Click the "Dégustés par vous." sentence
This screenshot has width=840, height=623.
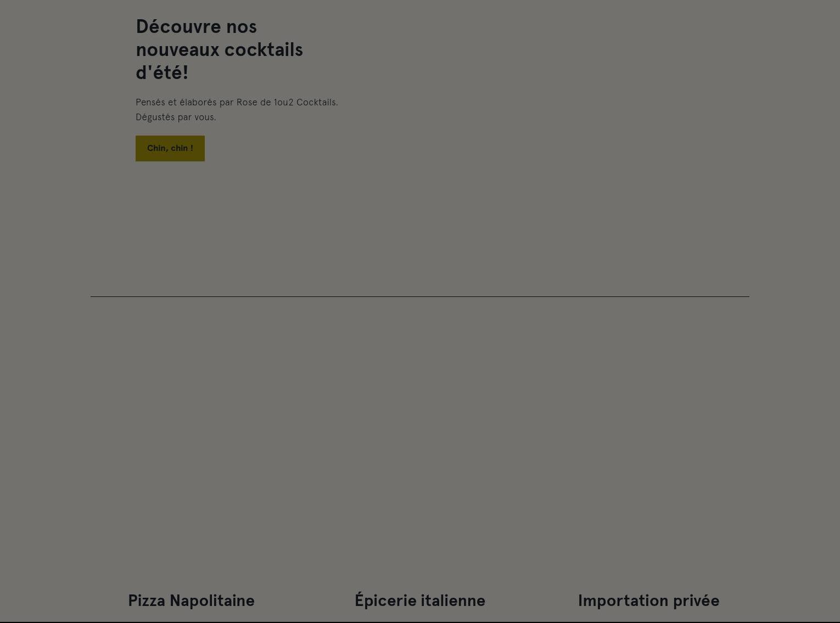pos(176,117)
